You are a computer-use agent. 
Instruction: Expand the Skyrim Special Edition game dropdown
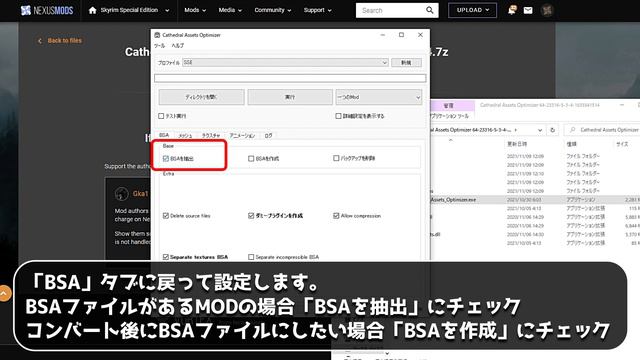[x=167, y=11]
